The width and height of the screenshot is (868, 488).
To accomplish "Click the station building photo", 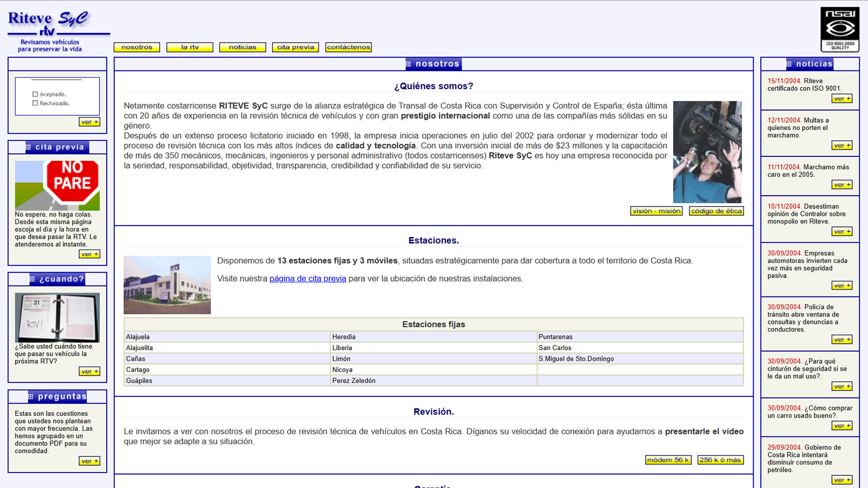I will pos(167,285).
